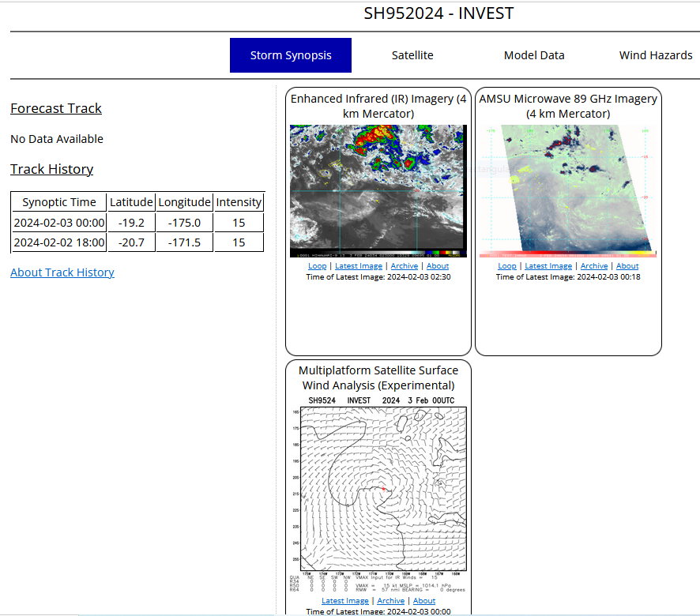Click the Synoptic Time column header
The width and height of the screenshot is (700, 616).
click(x=59, y=202)
